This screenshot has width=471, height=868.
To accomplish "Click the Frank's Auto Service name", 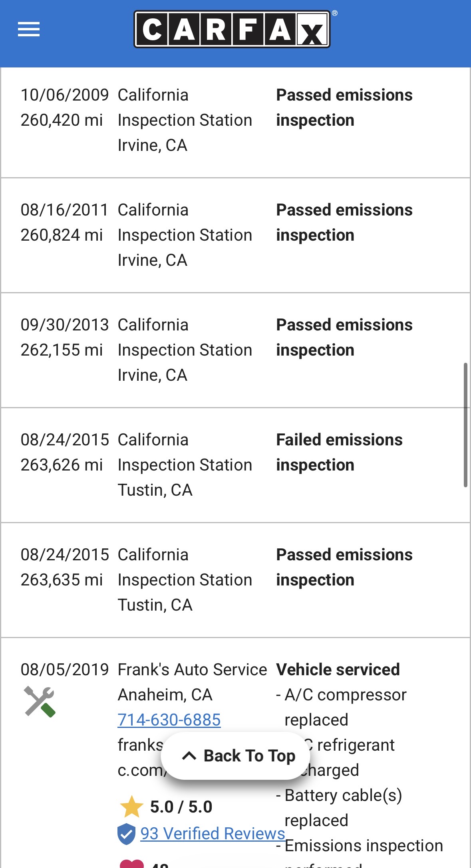I will tap(192, 670).
